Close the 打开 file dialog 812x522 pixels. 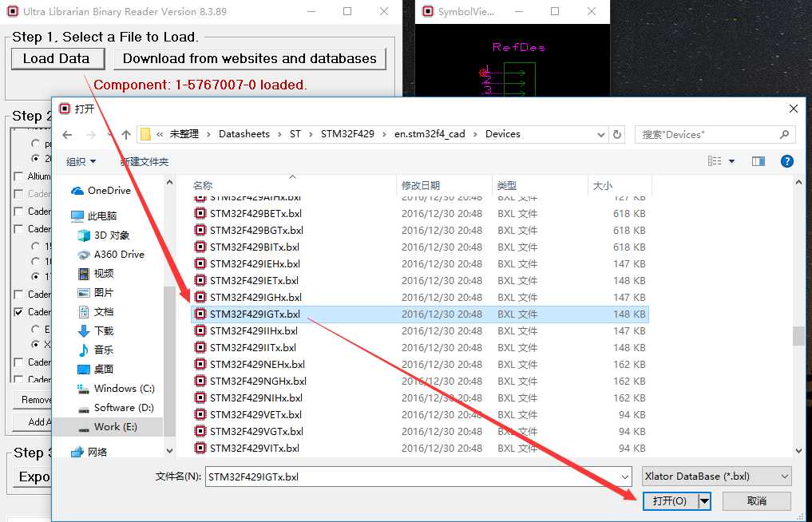pyautogui.click(x=793, y=109)
